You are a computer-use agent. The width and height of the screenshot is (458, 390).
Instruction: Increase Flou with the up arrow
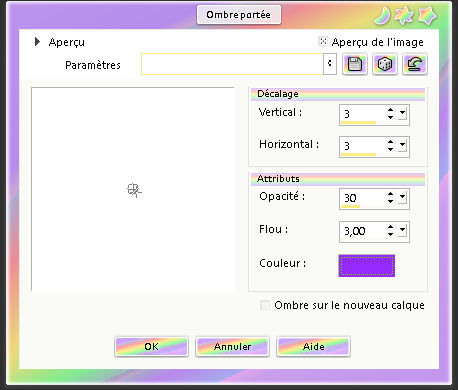[x=390, y=227]
